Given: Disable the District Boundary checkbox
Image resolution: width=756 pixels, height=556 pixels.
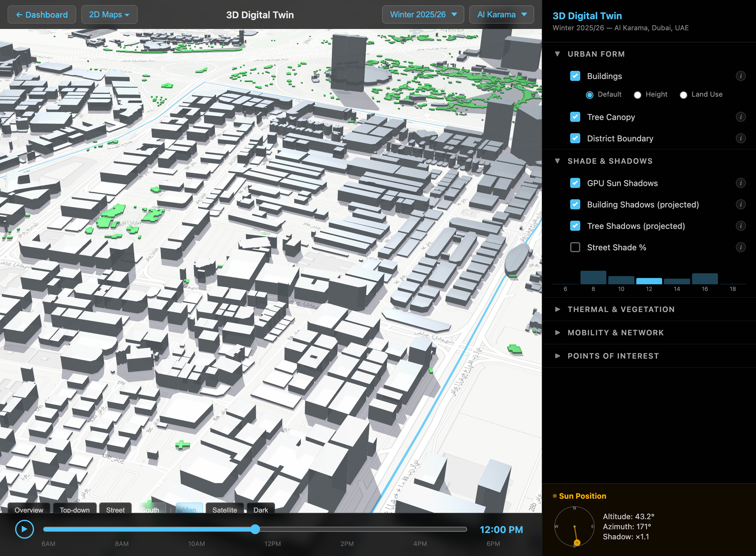Looking at the screenshot, I should click(575, 138).
